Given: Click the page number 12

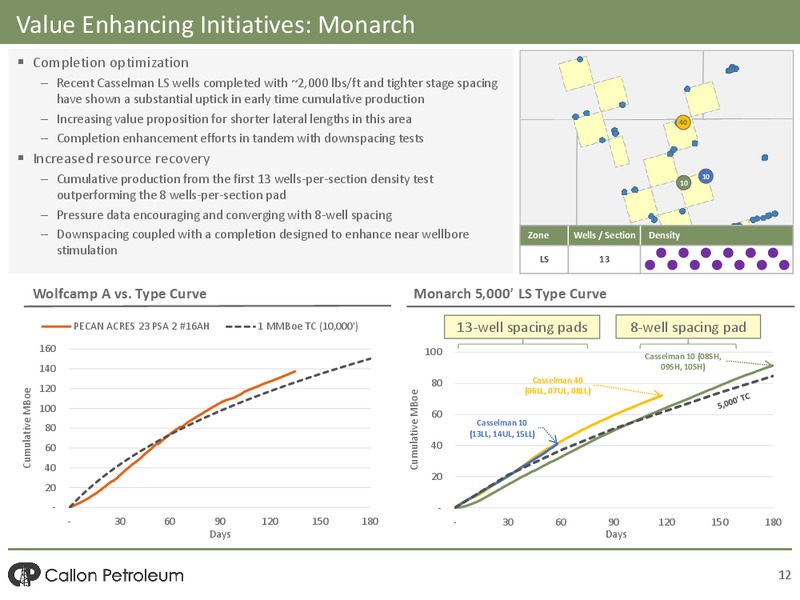Looking at the screenshot, I should tap(785, 575).
